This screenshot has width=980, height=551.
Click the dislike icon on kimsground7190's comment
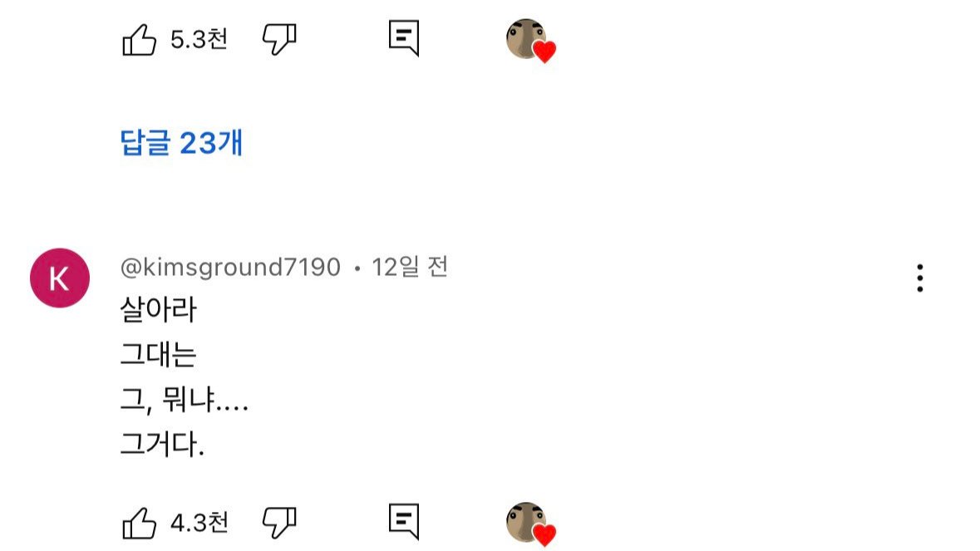click(281, 519)
